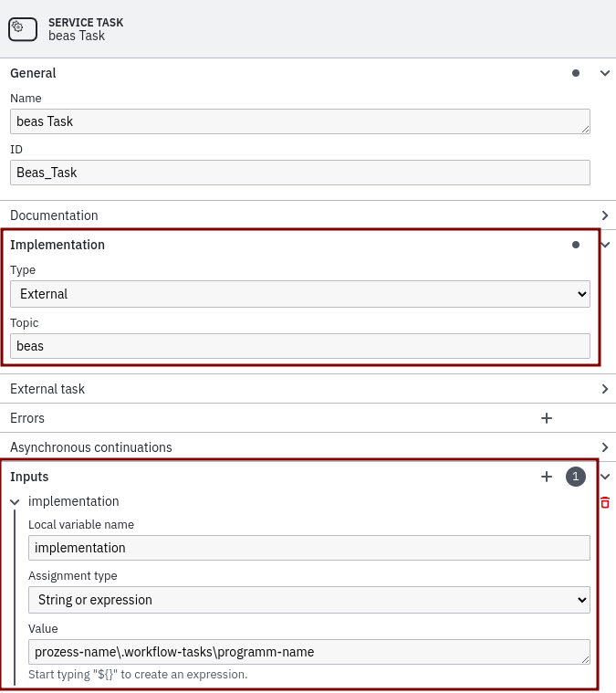Click the Value text area
The width and height of the screenshot is (616, 693).
pyautogui.click(x=309, y=652)
